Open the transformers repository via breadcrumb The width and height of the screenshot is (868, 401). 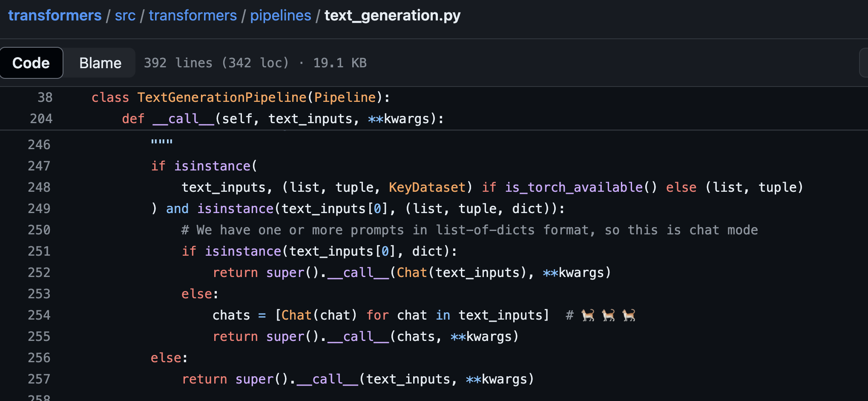click(55, 15)
